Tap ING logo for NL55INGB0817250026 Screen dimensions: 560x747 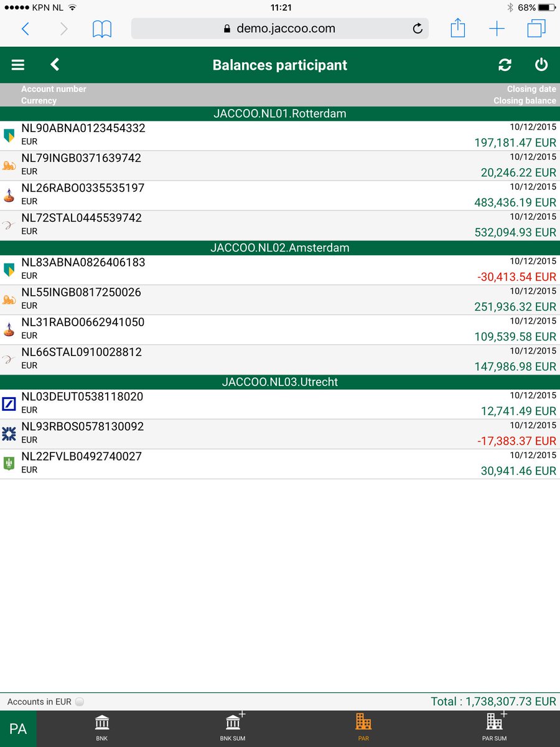(9, 299)
